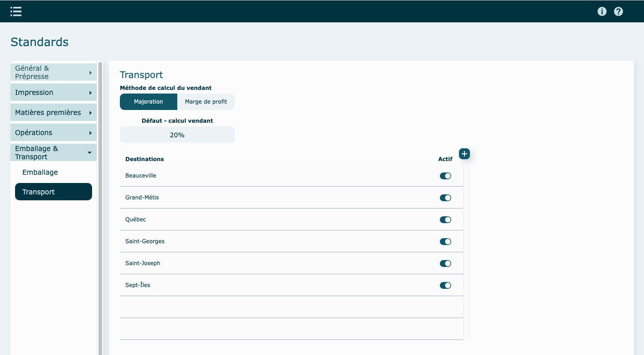The height and width of the screenshot is (355, 644).
Task: Toggle the Sept-Îles active switch
Action: point(445,285)
